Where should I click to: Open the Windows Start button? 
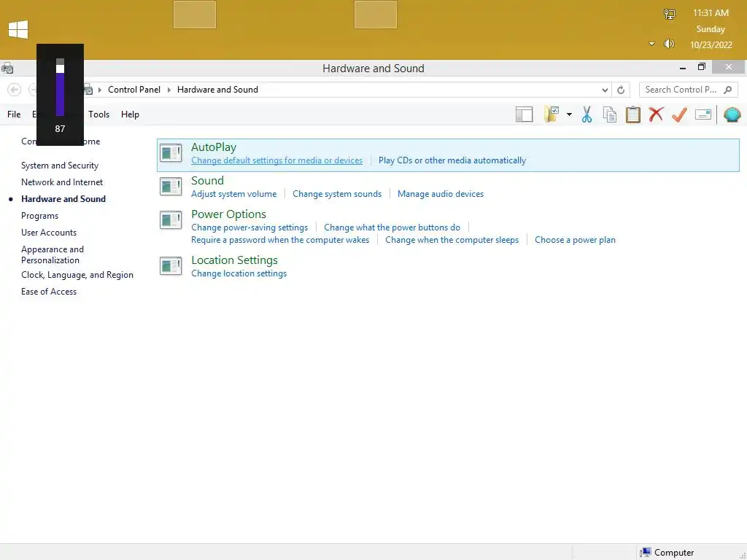[x=18, y=29]
